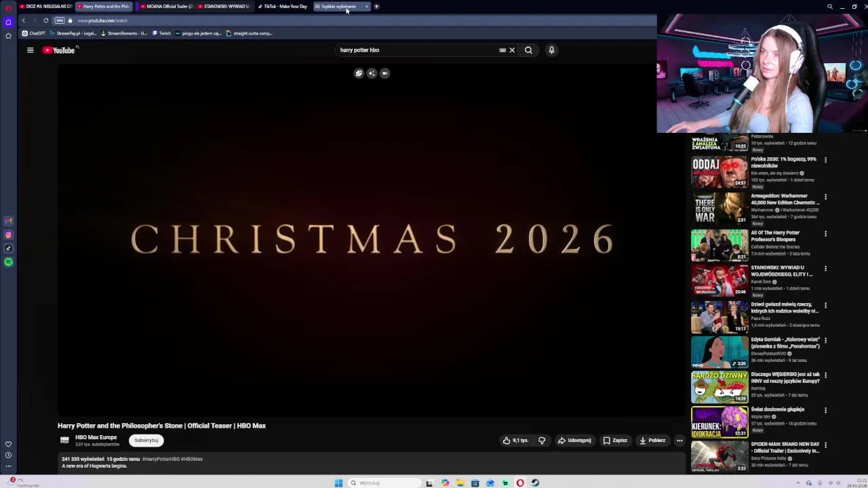The width and height of the screenshot is (868, 488).
Task: Switch to the TikTok - Make Your Day tab
Action: 282,6
